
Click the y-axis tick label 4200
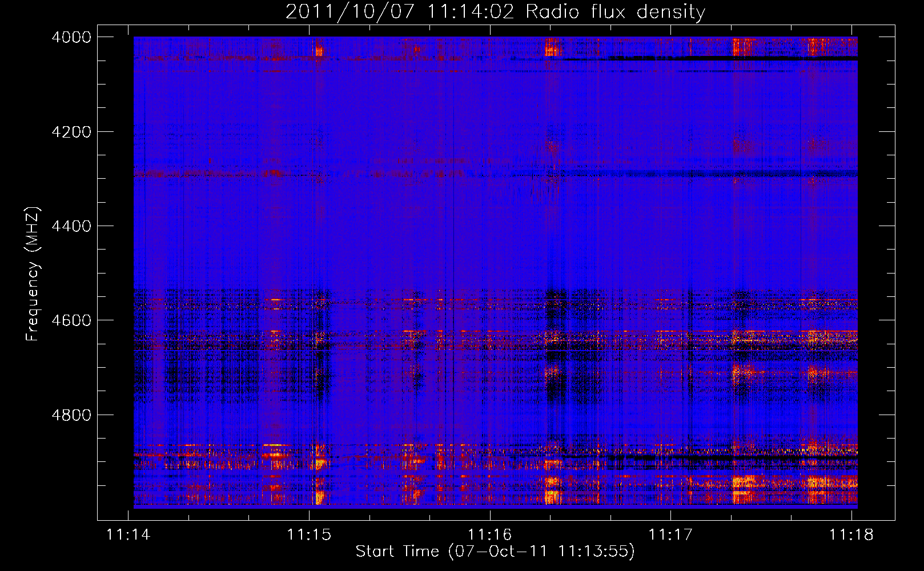tap(71, 132)
